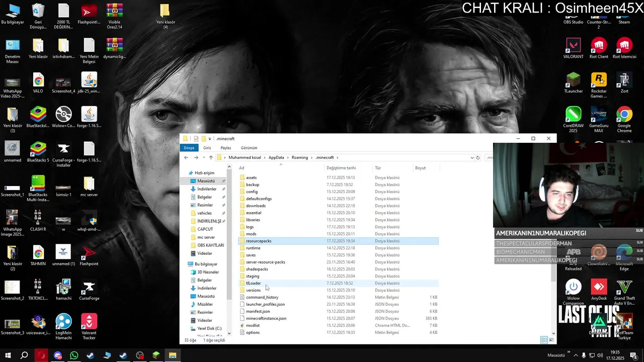Select Bu bilgisayar desktop icon
This screenshot has height=362, width=644.
[x=12, y=14]
